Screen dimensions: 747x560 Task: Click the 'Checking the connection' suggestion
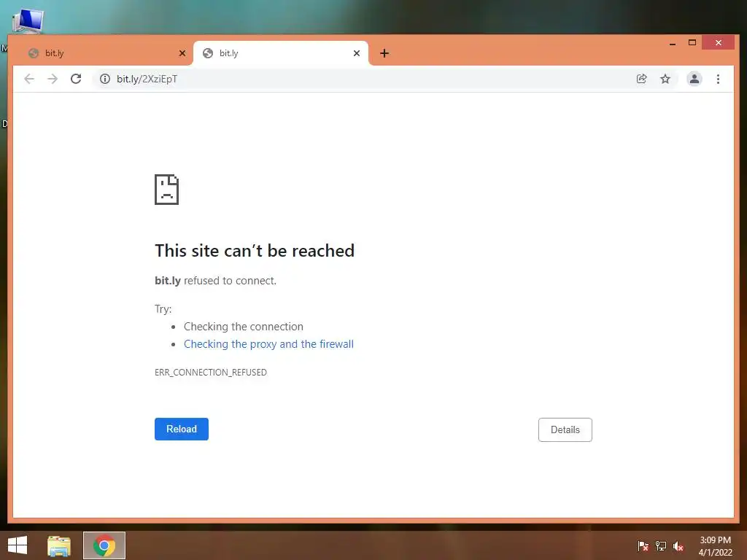(244, 327)
